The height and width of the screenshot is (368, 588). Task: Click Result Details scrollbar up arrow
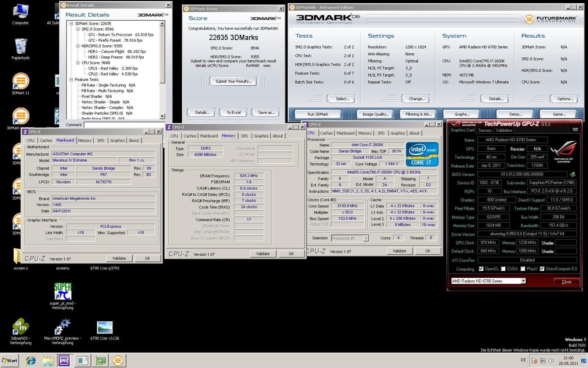(162, 24)
